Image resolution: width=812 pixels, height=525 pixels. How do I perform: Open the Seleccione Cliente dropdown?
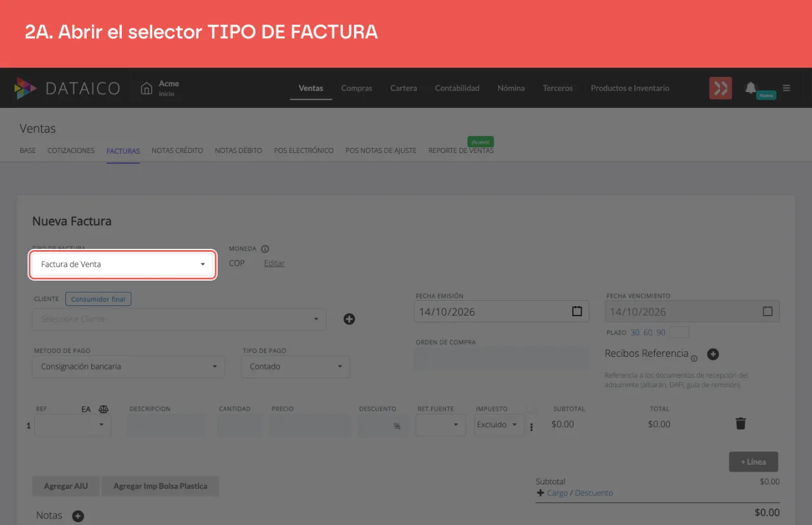180,319
